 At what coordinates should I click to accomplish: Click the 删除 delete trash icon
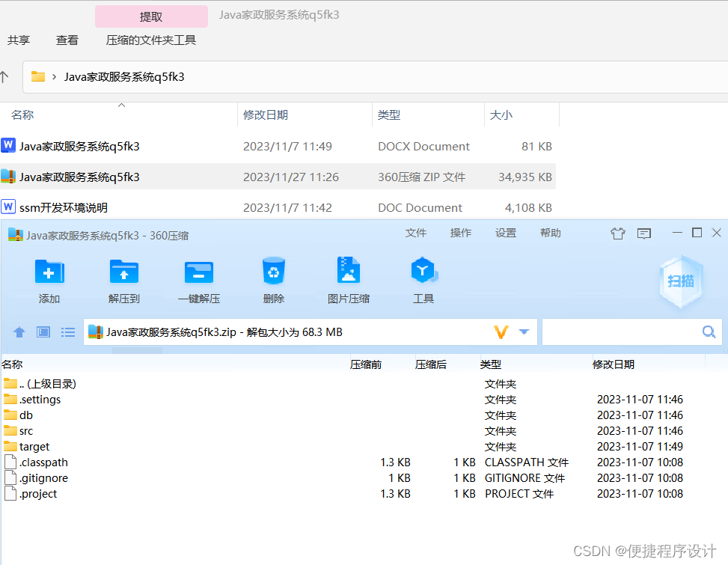[x=273, y=271]
